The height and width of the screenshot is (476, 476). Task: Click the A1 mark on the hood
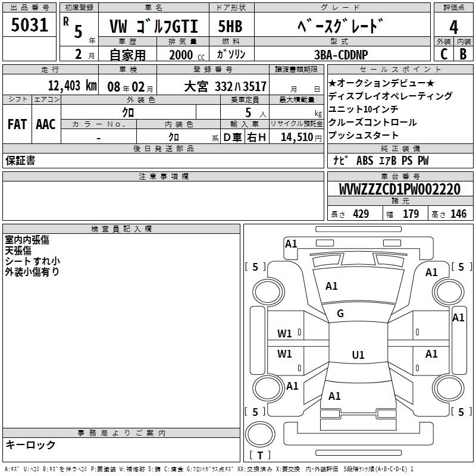(x=331, y=286)
